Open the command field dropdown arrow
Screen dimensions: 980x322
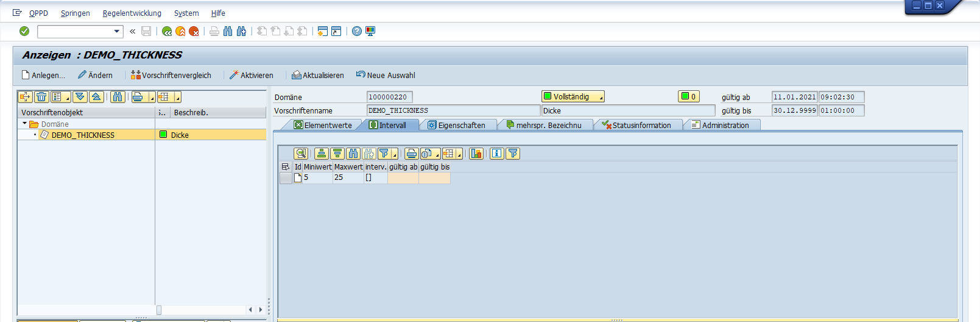tap(117, 31)
